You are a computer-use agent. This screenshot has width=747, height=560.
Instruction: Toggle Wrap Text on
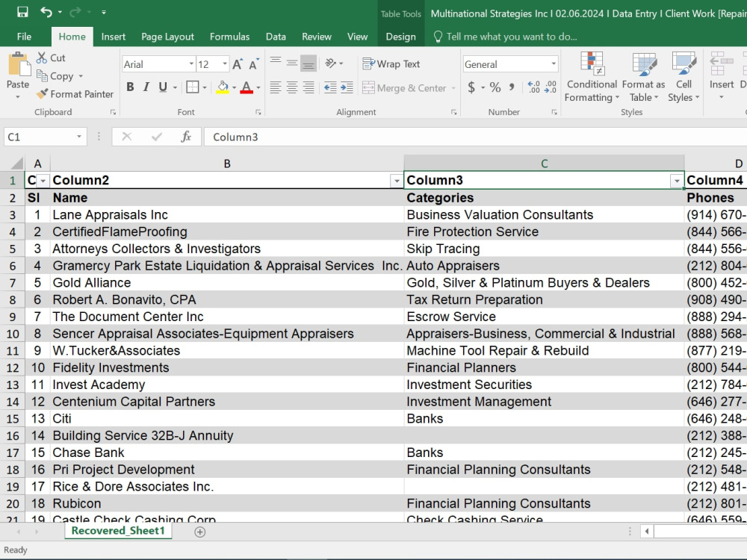391,63
